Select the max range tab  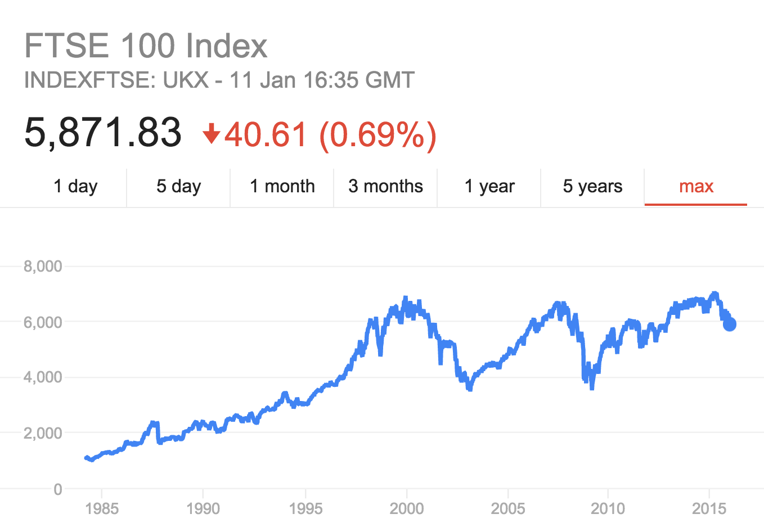point(696,186)
